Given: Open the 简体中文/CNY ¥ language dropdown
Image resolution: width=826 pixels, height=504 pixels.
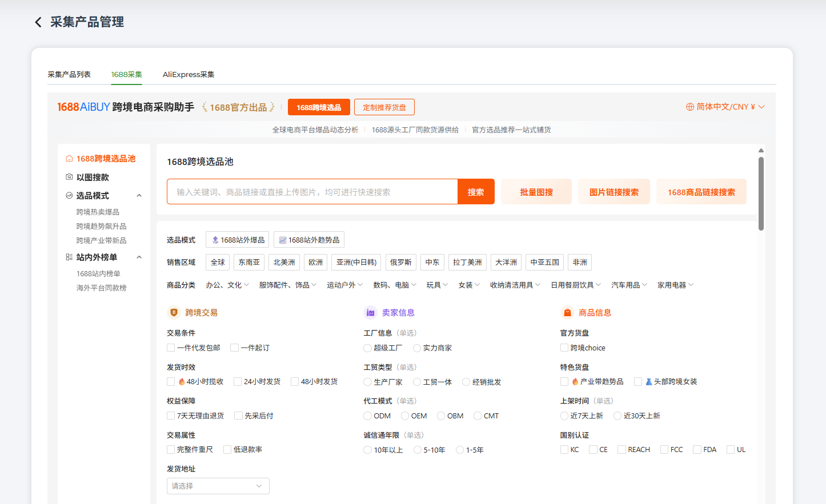Looking at the screenshot, I should 725,107.
